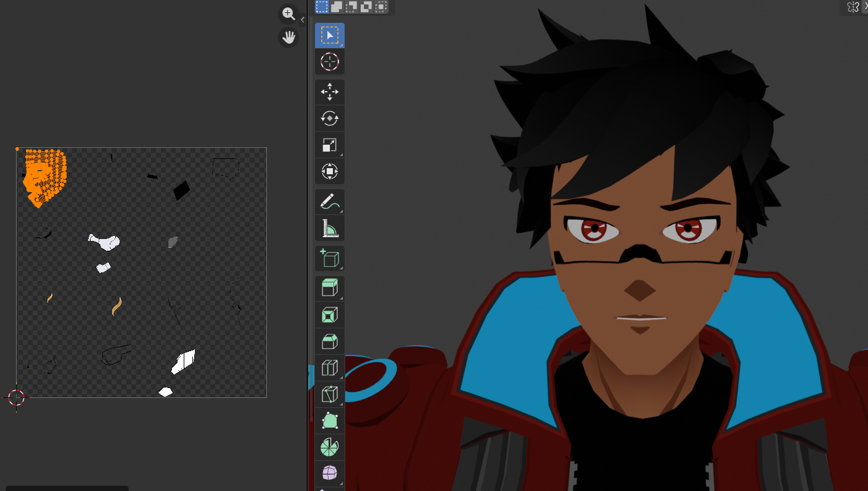This screenshot has width=868, height=491.
Task: Select the Annotate pencil tool
Action: click(x=330, y=201)
